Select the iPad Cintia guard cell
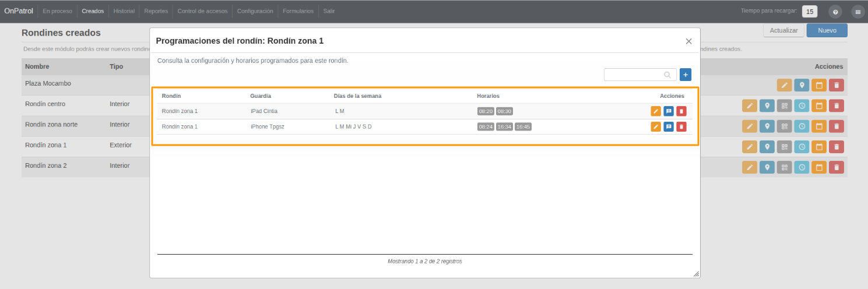This screenshot has width=868, height=289. [264, 111]
